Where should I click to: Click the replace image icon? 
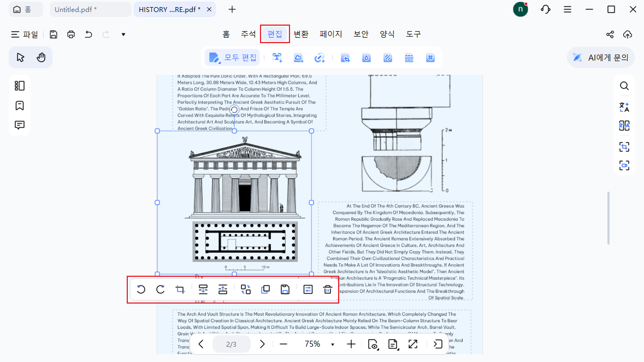click(246, 289)
